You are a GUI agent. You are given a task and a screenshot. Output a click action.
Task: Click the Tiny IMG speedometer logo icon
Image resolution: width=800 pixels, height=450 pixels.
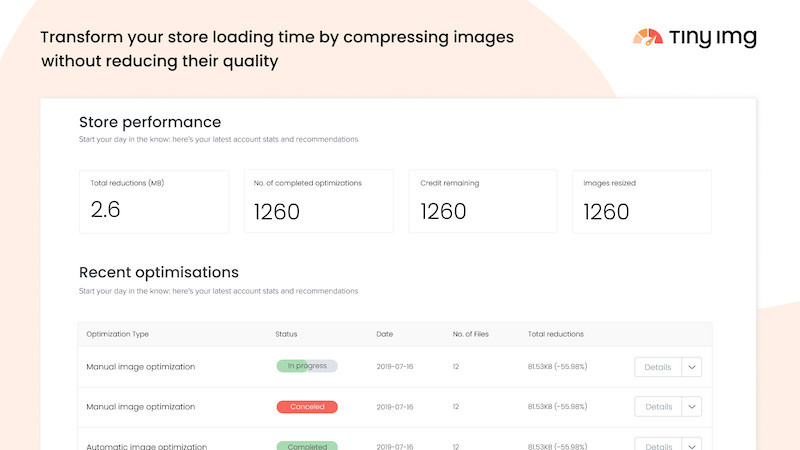(647, 37)
